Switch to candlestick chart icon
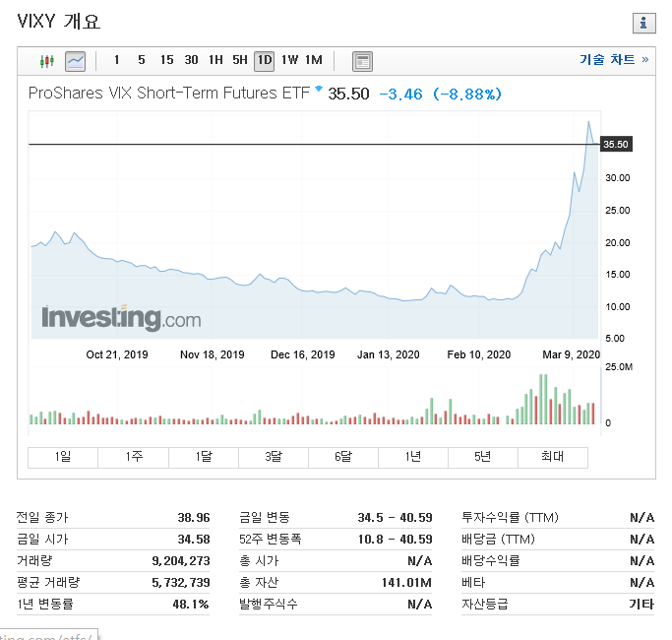Screen dimensions: 672x640 click(x=46, y=61)
